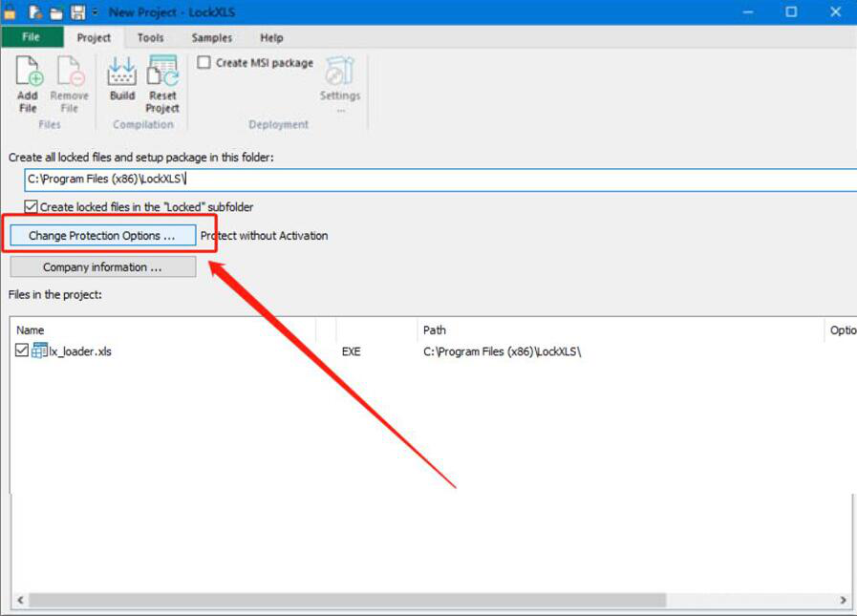Image resolution: width=857 pixels, height=616 pixels.
Task: Switch to the Project tab
Action: click(x=94, y=37)
